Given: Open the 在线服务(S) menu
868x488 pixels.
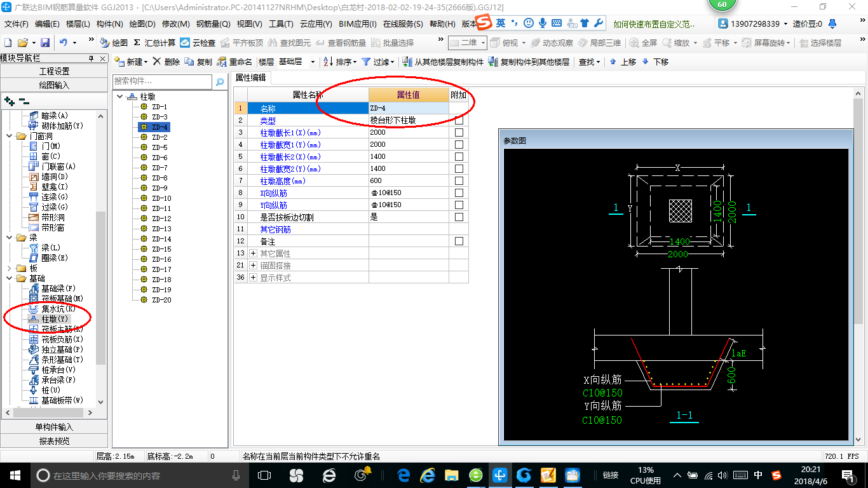Looking at the screenshot, I should [403, 24].
